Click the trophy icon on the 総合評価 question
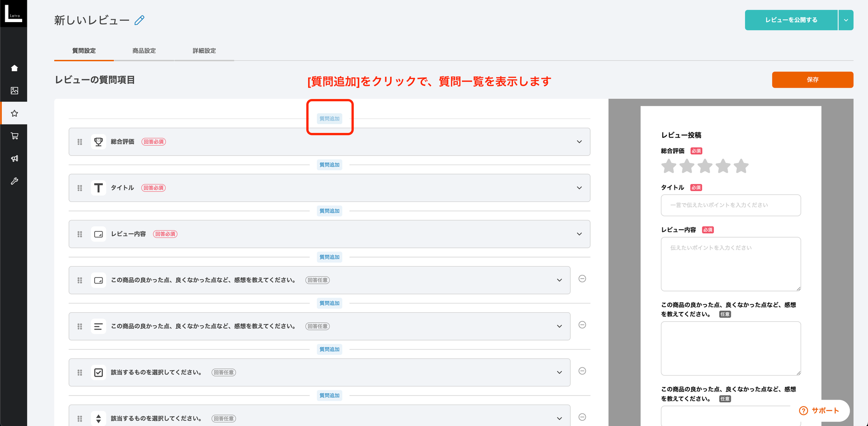Viewport: 868px width, 426px height. 99,142
